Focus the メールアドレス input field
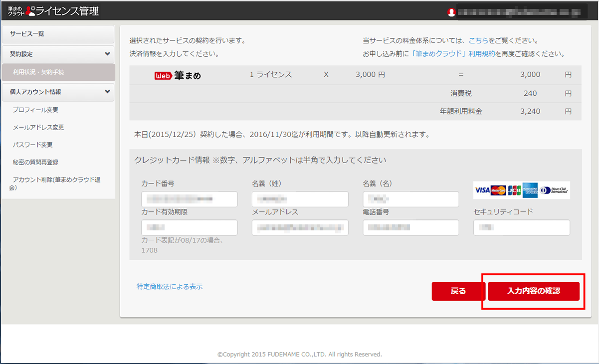 [300, 228]
